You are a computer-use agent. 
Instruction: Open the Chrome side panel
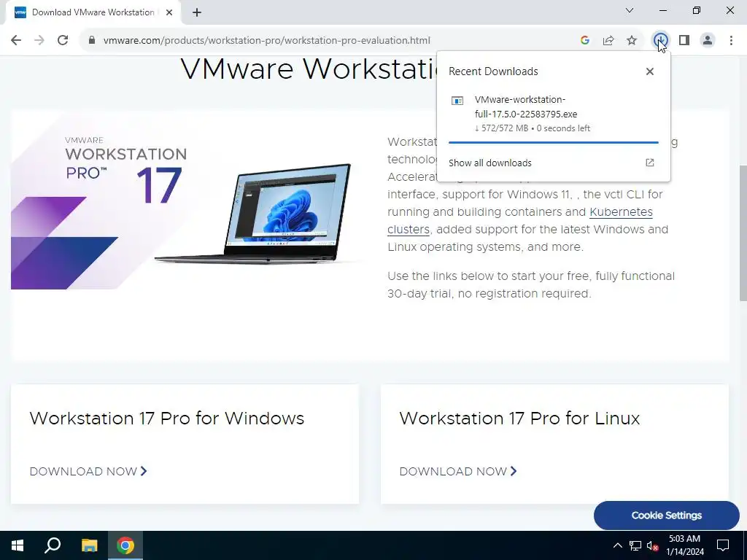pyautogui.click(x=684, y=41)
